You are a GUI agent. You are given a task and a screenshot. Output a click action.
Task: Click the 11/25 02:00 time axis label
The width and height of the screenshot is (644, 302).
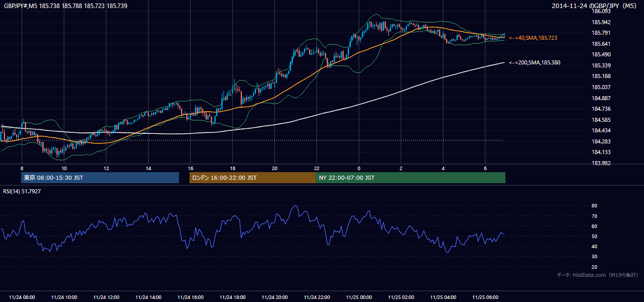click(401, 297)
